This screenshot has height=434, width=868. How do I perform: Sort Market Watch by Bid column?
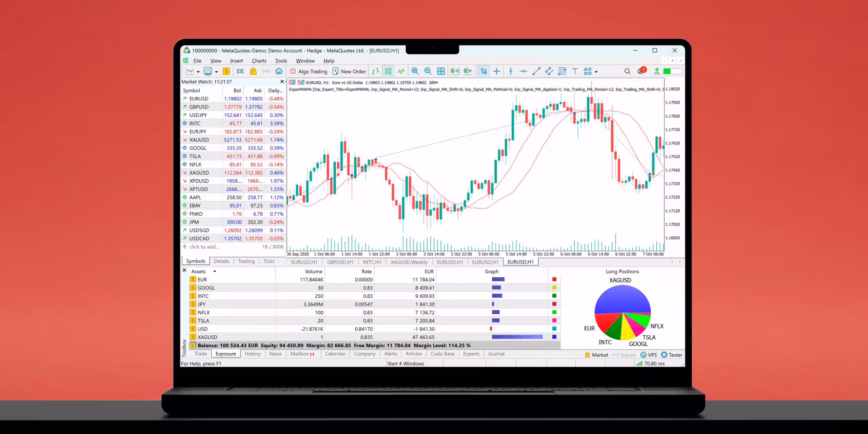[233, 91]
